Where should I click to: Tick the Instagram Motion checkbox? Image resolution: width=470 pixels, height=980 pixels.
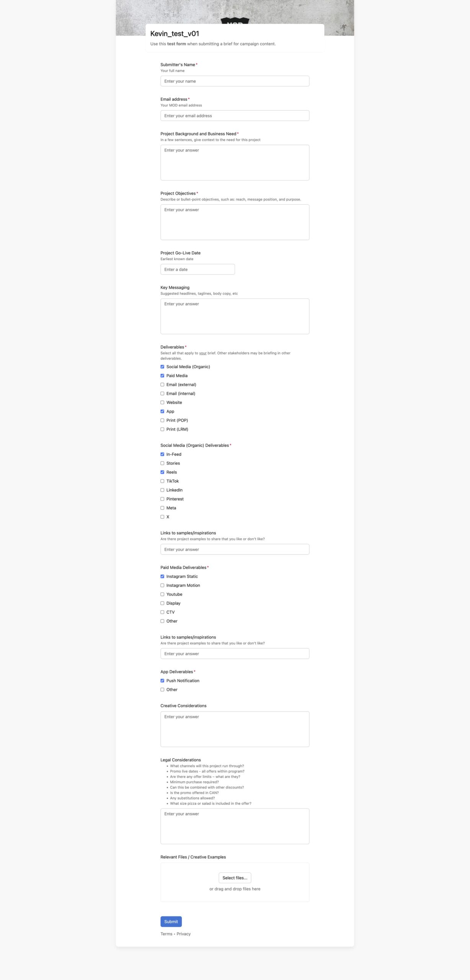pyautogui.click(x=162, y=585)
